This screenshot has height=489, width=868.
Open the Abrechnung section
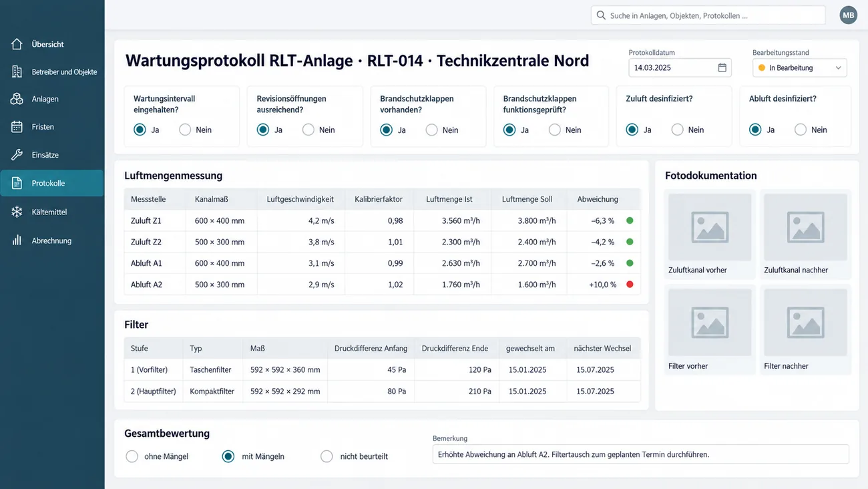(52, 240)
